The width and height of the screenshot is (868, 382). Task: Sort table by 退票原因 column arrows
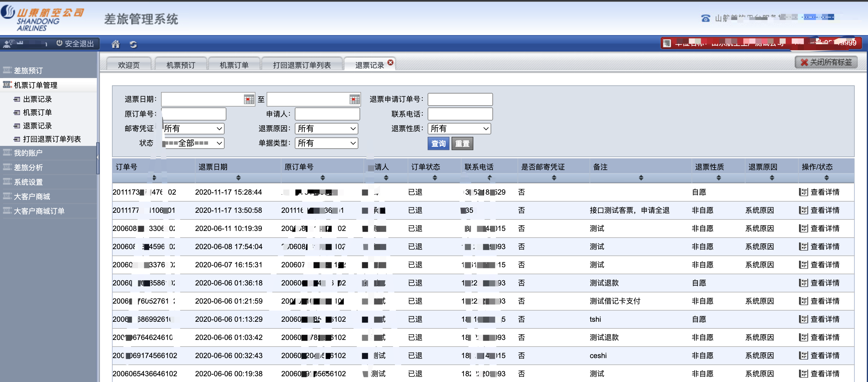click(772, 177)
